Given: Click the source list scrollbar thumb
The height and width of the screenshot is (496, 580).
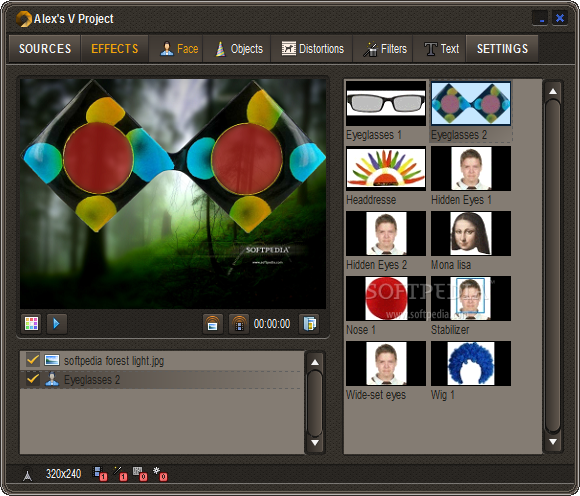Looking at the screenshot, I should [315, 404].
